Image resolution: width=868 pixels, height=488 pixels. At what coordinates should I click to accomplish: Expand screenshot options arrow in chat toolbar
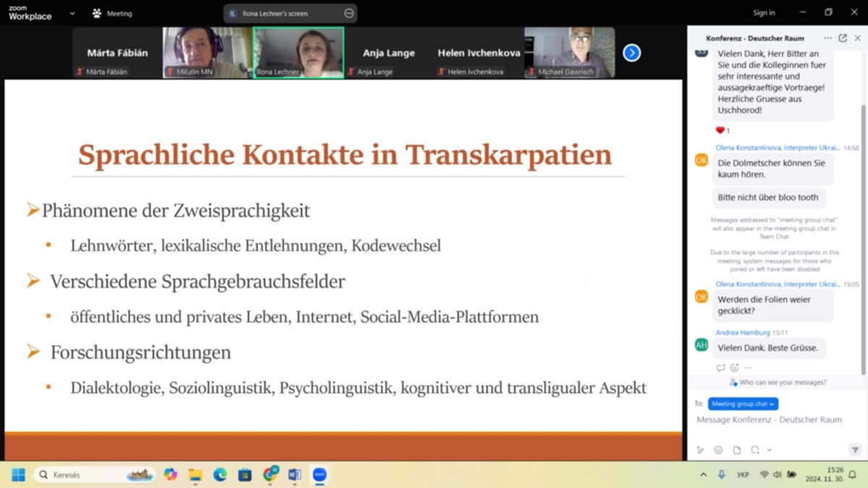pyautogui.click(x=769, y=450)
